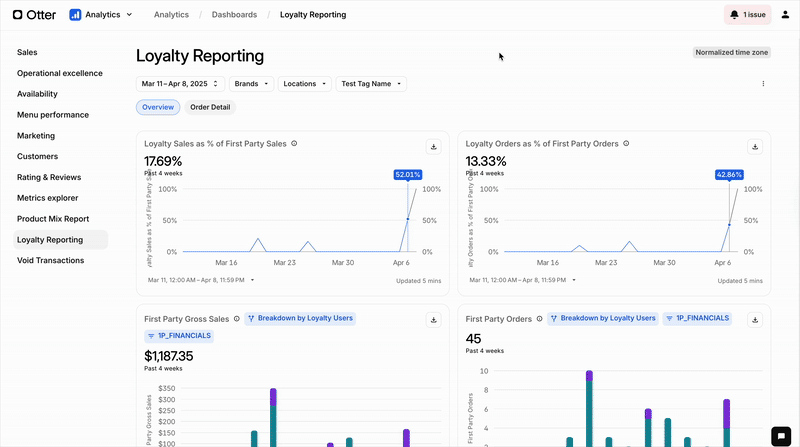The image size is (800, 447).
Task: Switch to the Order Detail tab
Action: click(210, 107)
